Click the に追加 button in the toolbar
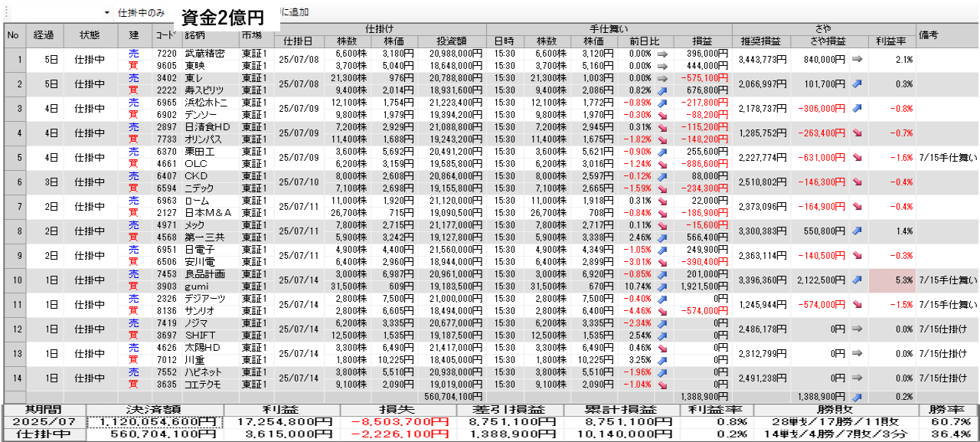The height and width of the screenshot is (442, 980). click(x=295, y=13)
